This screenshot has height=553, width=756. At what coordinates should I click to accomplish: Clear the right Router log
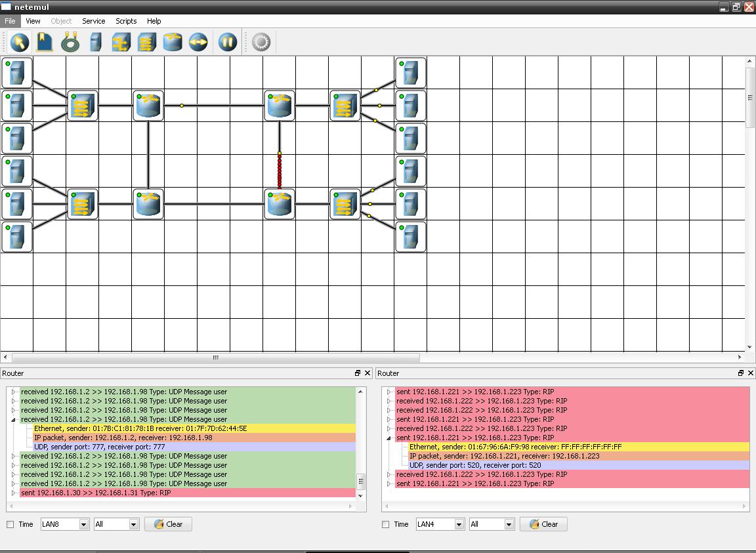[543, 524]
